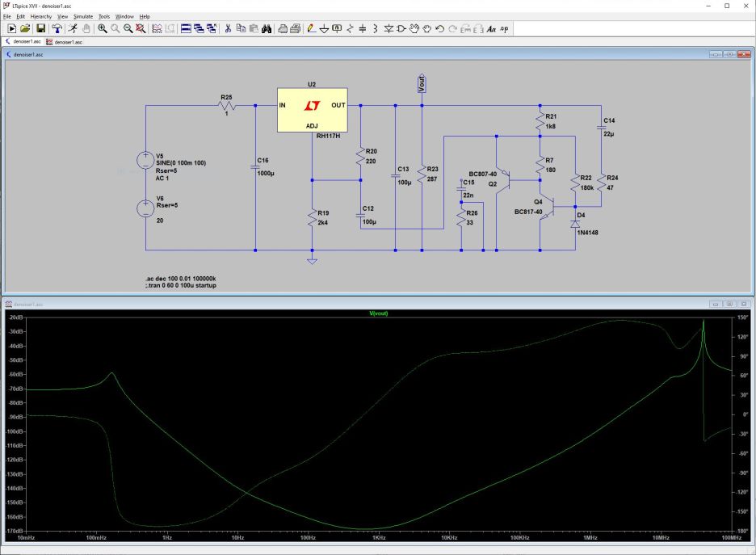756x555 pixels.
Task: Place a Ground symbol tool
Action: point(324,29)
